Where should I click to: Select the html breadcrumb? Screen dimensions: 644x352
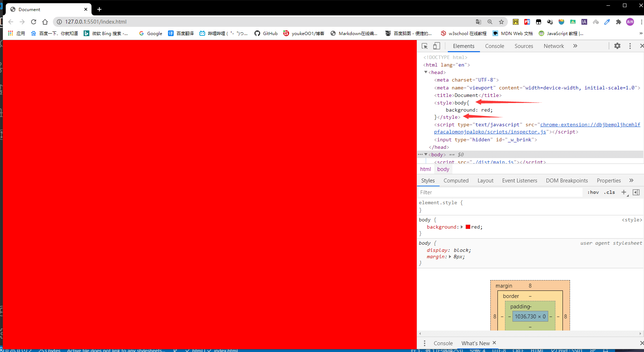point(425,169)
